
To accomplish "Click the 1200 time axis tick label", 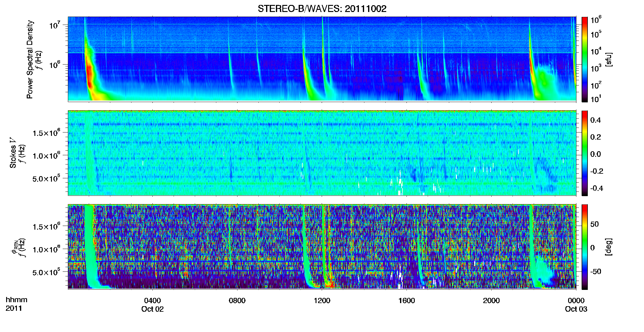I will point(322,300).
